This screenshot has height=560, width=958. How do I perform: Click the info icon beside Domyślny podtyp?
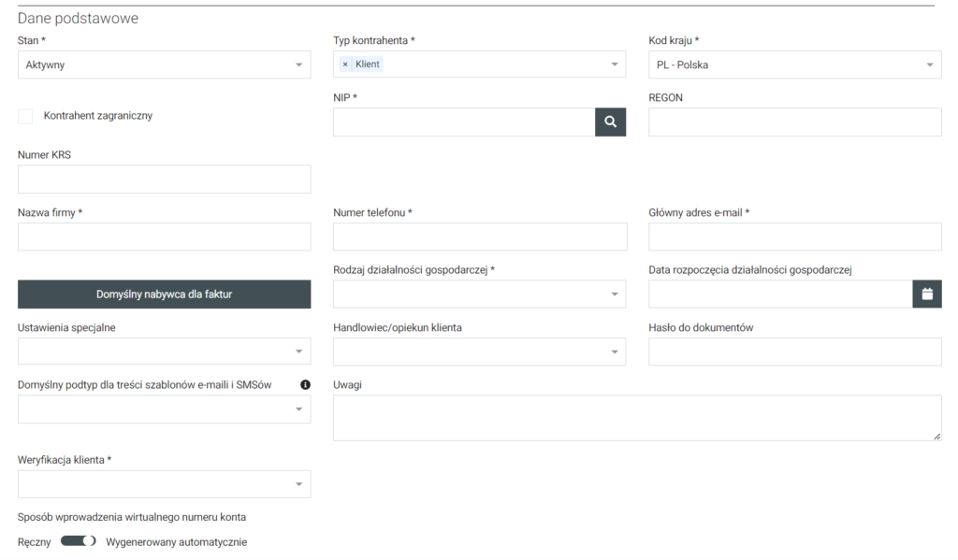tap(305, 384)
